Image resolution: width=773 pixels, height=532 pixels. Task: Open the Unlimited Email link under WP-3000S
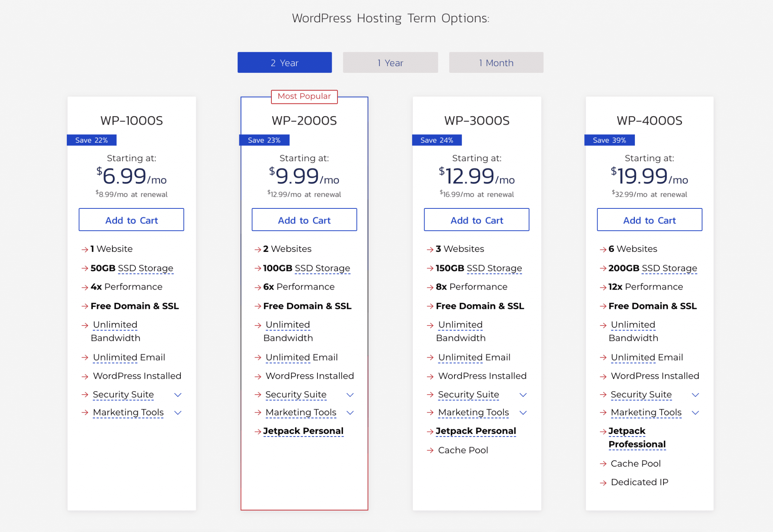coord(474,357)
